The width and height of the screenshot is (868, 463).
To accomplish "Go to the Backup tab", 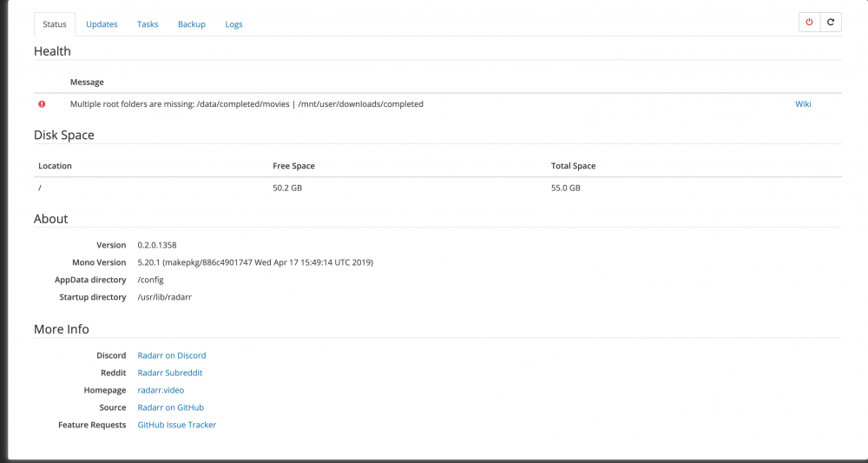I will coord(192,24).
